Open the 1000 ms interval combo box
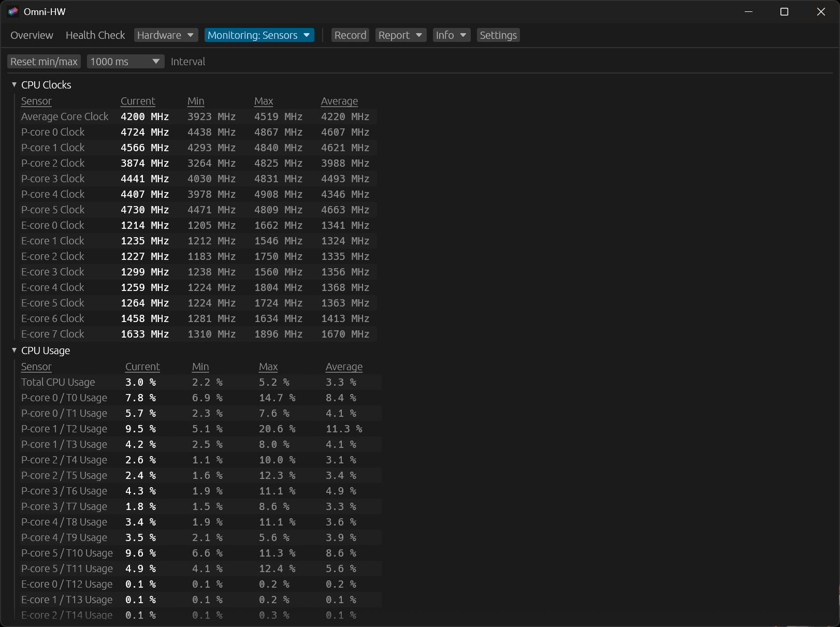 pos(125,62)
